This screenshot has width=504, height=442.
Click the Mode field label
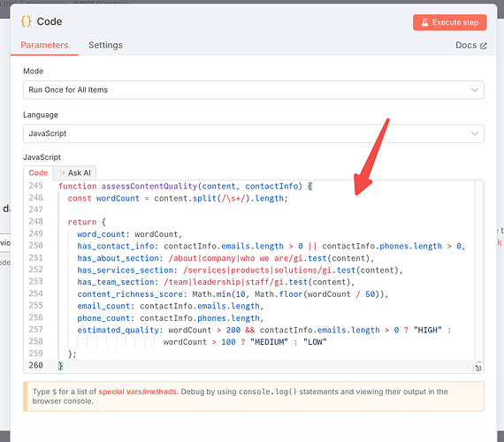tap(33, 71)
